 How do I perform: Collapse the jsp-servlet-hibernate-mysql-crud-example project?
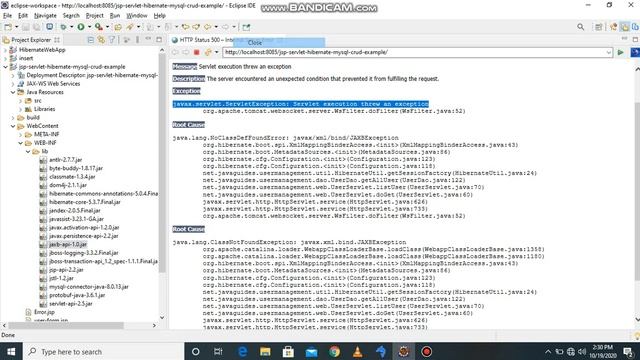(5, 67)
